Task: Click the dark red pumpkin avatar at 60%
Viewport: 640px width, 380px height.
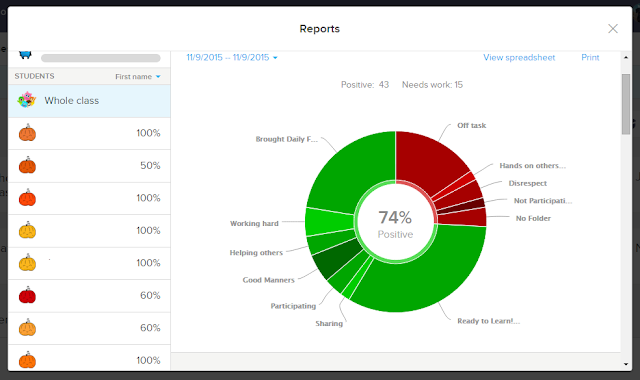Action: tap(27, 295)
